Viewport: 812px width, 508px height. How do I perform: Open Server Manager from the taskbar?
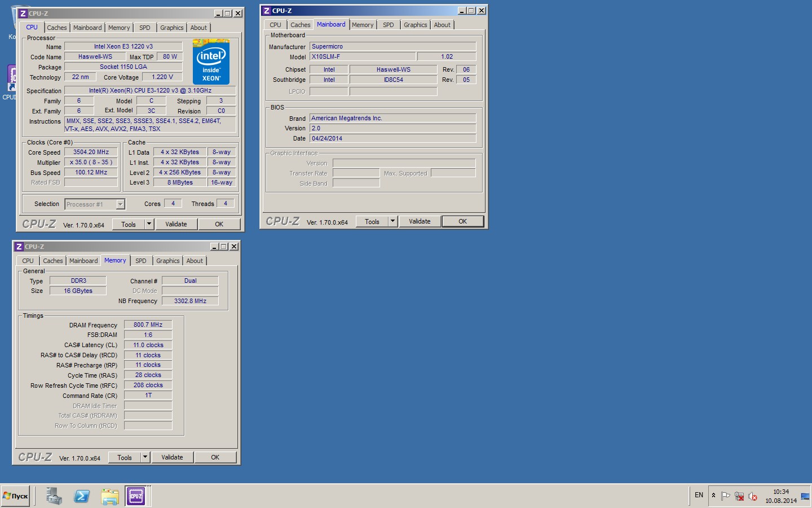click(54, 496)
